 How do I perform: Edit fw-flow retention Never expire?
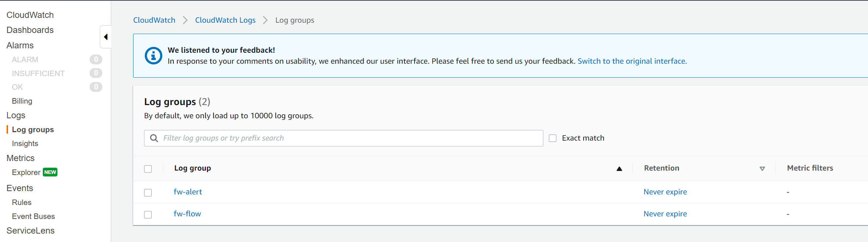665,214
